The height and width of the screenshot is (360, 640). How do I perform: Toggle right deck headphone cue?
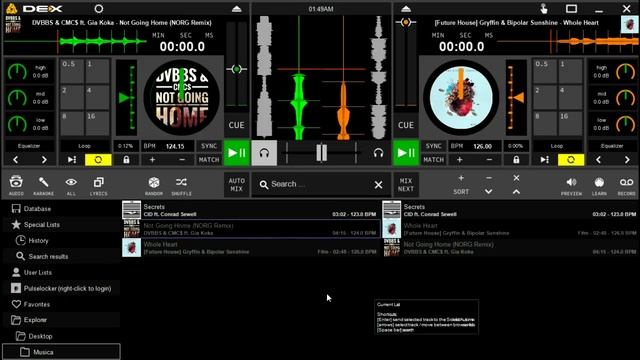tap(378, 153)
